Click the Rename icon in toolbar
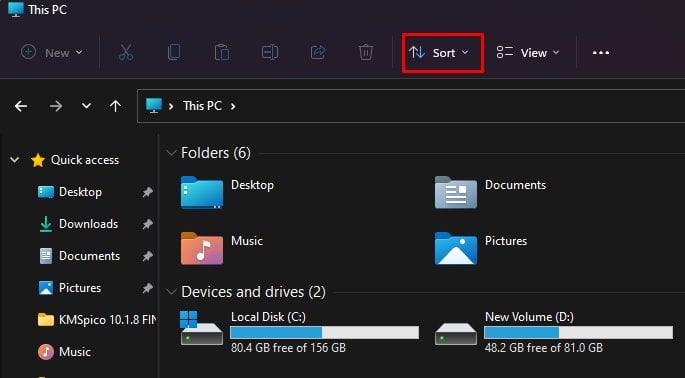685x378 pixels. (270, 52)
